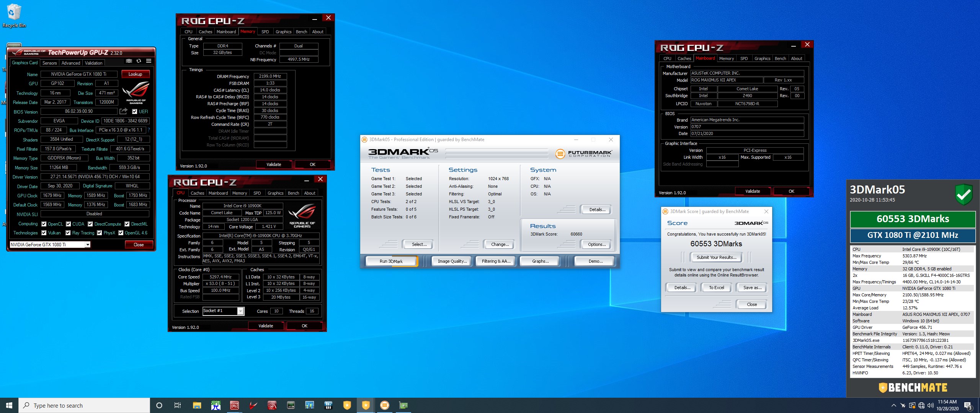Open File Explorer from the taskbar

click(197, 405)
